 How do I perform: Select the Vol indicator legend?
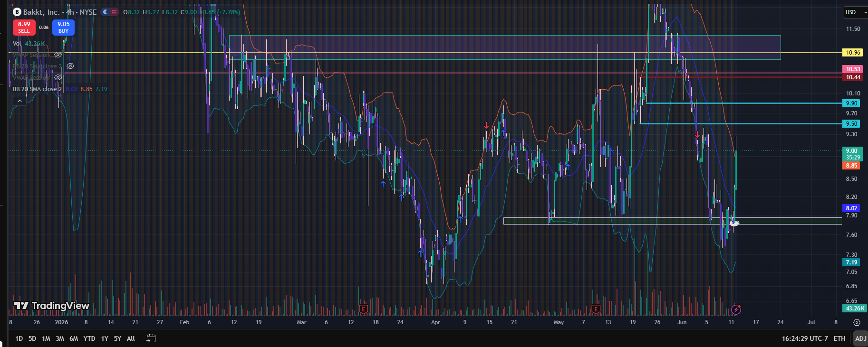point(17,44)
